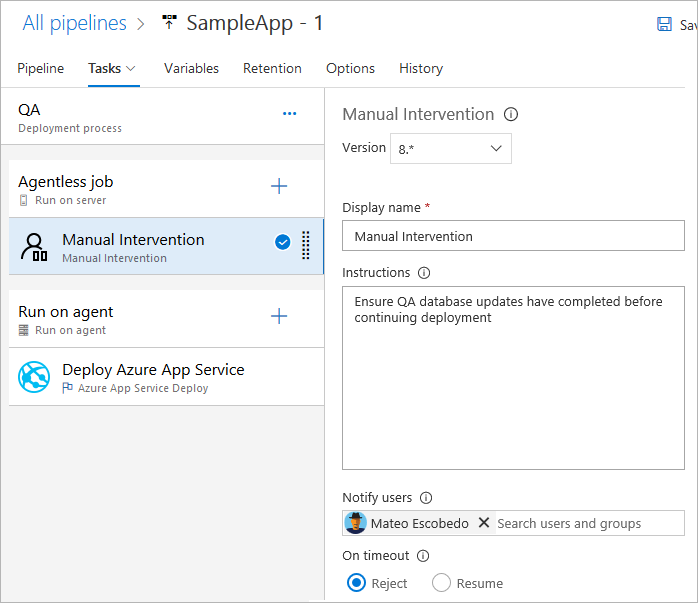Image resolution: width=698 pixels, height=603 pixels.
Task: Show info for Notify users field
Action: (426, 498)
